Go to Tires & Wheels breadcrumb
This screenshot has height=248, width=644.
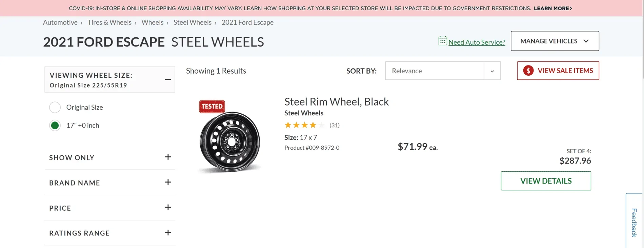109,22
